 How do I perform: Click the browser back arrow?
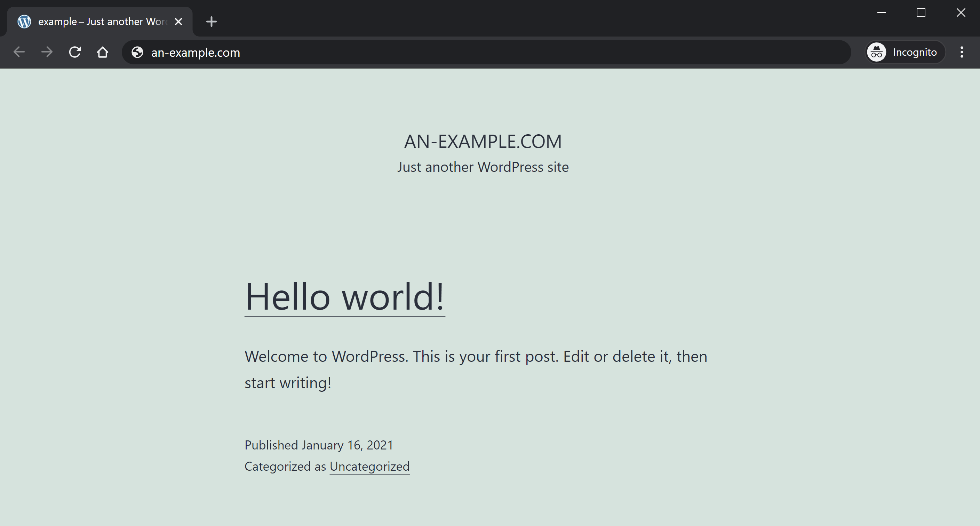19,52
